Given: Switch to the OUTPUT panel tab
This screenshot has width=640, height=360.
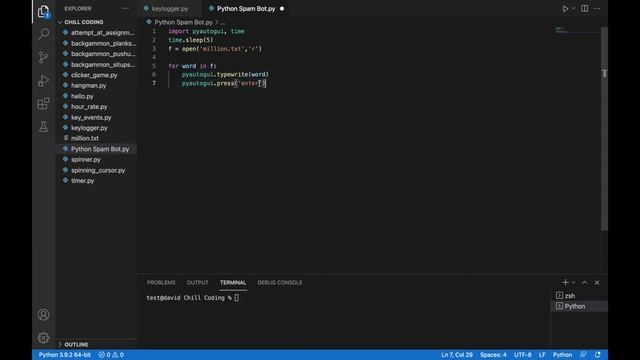Looking at the screenshot, I should [198, 282].
